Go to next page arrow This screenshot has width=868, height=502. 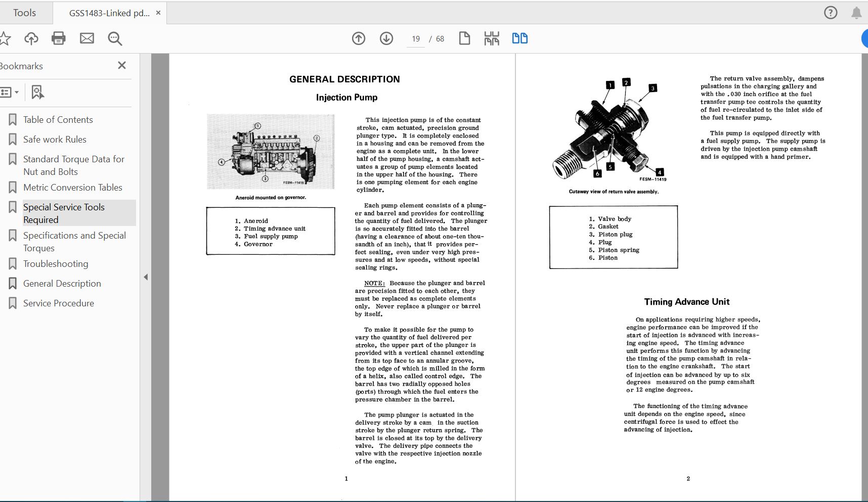(x=386, y=38)
